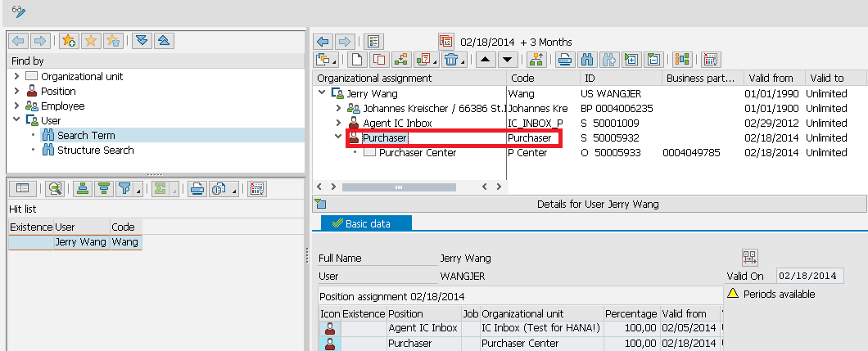Screen dimensions: 868x351
Task: Click the create new document icon
Action: click(x=358, y=59)
